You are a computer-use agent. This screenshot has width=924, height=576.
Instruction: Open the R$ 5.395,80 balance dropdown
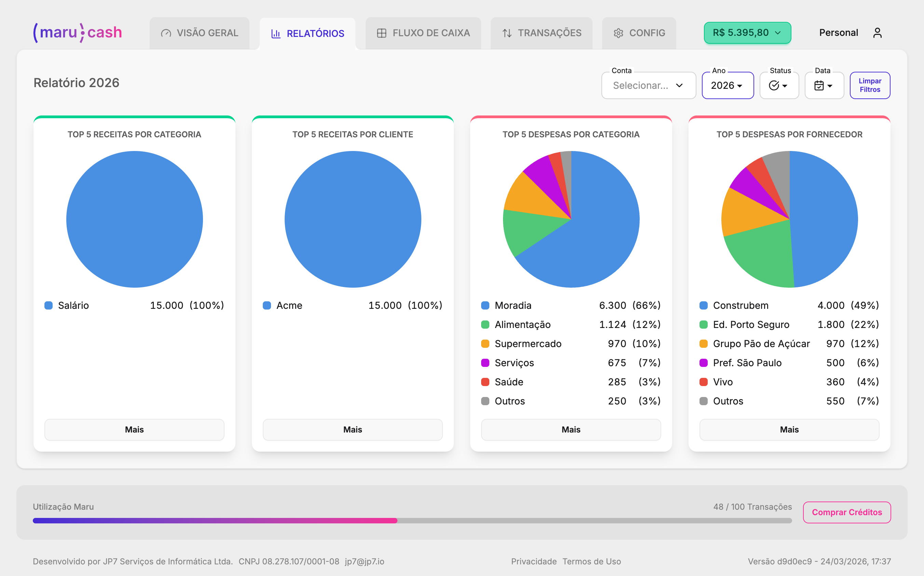747,33
